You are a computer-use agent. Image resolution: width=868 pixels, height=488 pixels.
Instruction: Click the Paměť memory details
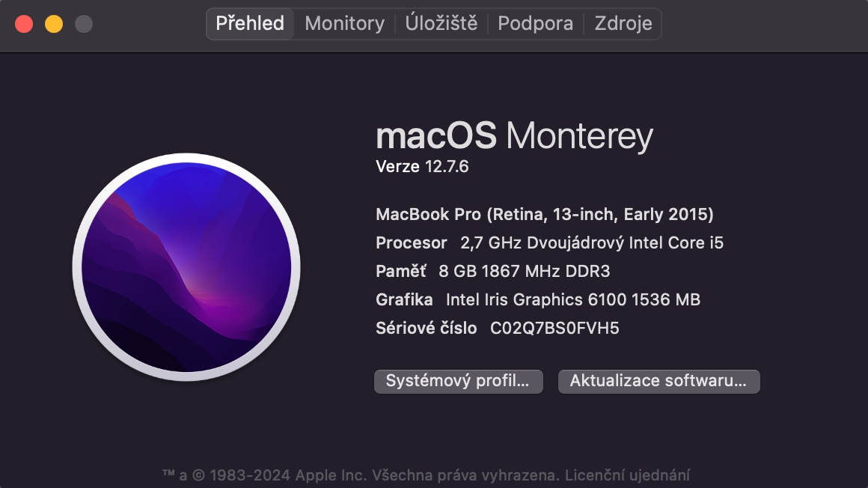(x=492, y=271)
